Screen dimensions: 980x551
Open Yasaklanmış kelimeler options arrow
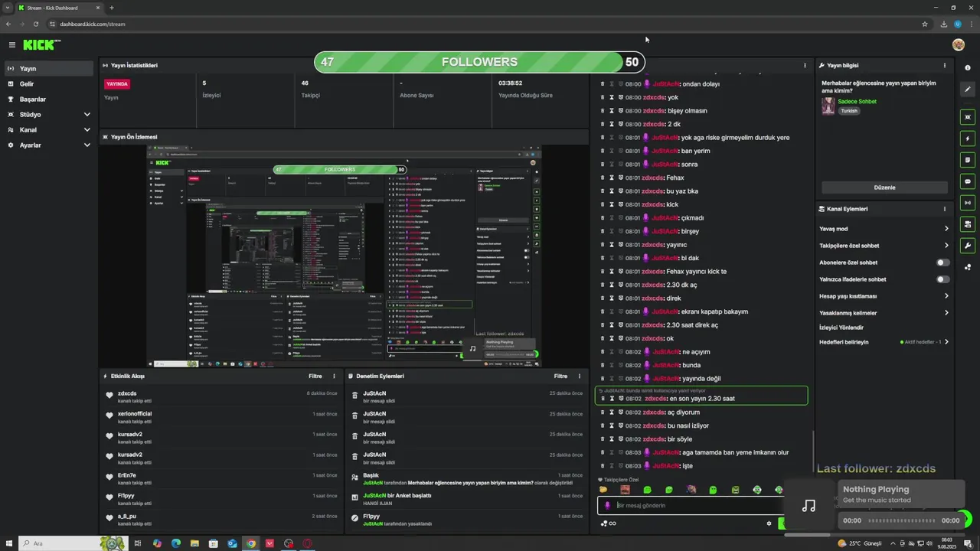(x=946, y=313)
